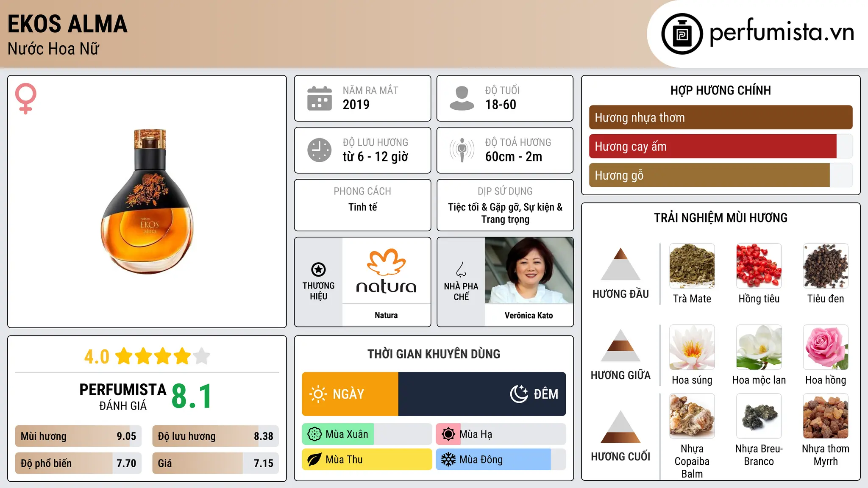Click the snowflake icon for Mùa Đông
868x488 pixels.
pyautogui.click(x=448, y=460)
